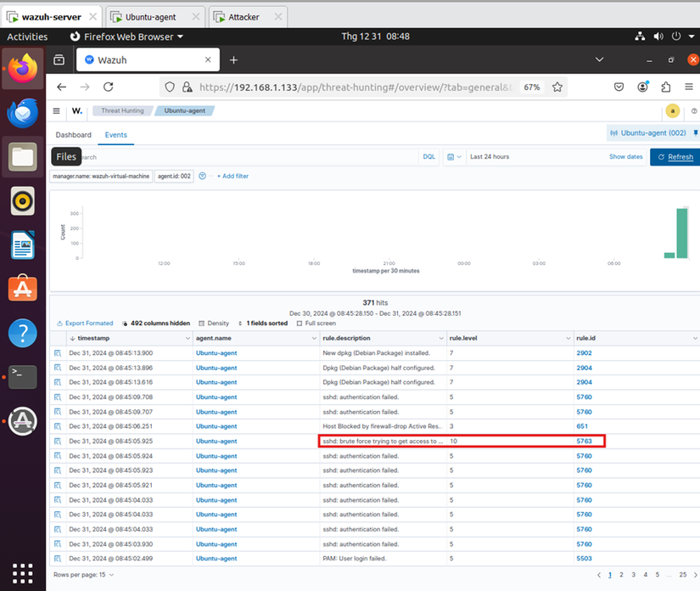Open the Activities overview
The image size is (700, 591).
(27, 37)
